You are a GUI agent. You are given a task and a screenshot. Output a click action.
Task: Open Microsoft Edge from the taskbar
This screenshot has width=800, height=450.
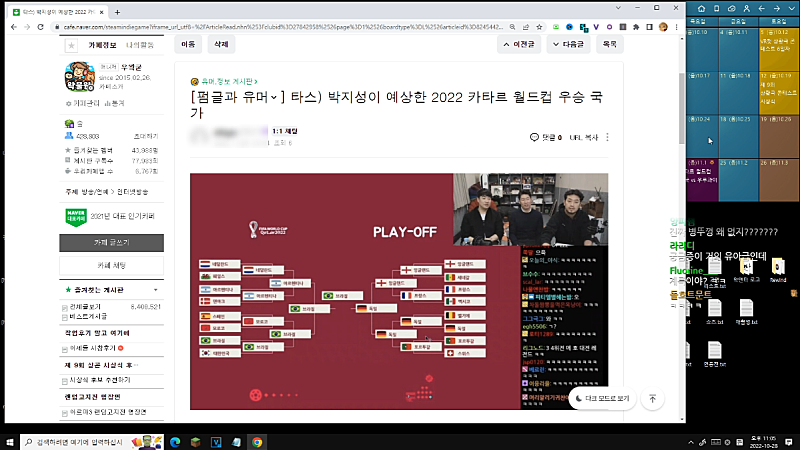(x=175, y=442)
